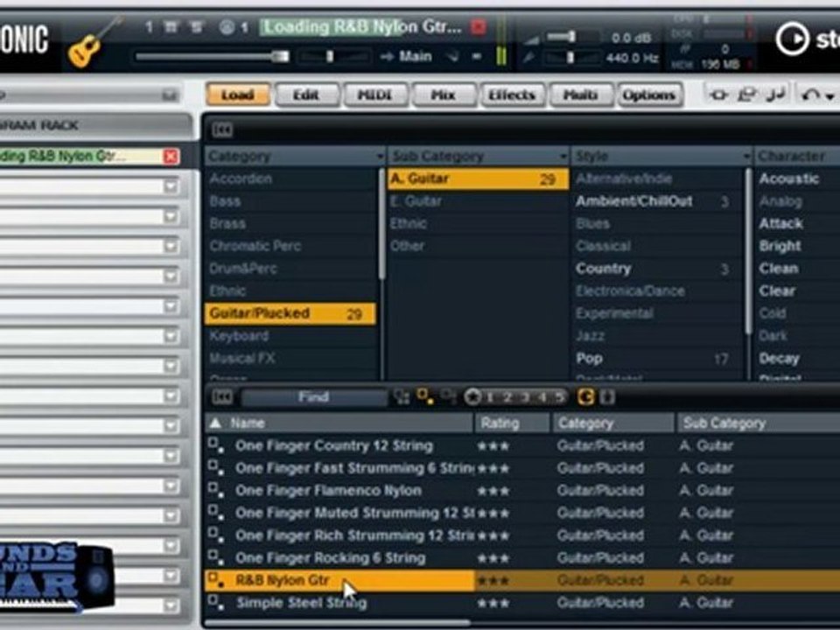Choose Pop style filter
This screenshot has height=630, width=840.
pyautogui.click(x=658, y=359)
